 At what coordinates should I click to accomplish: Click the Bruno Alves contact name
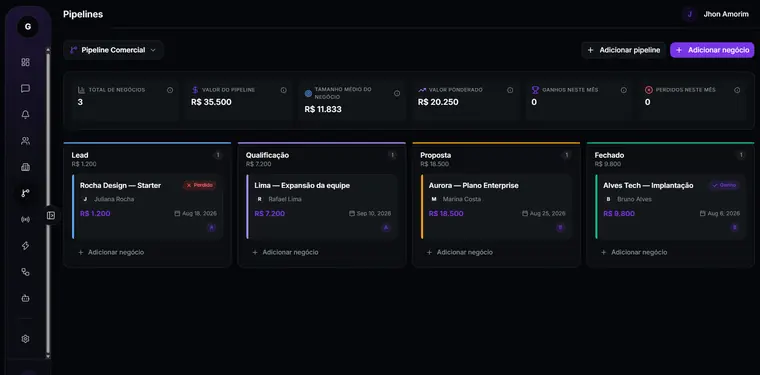click(634, 199)
